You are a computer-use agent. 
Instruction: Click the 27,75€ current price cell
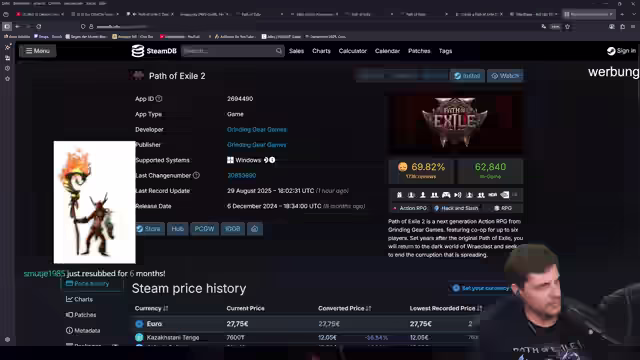point(237,324)
